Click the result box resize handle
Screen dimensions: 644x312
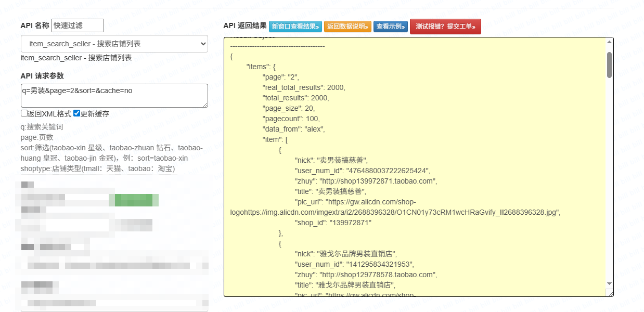(610, 293)
